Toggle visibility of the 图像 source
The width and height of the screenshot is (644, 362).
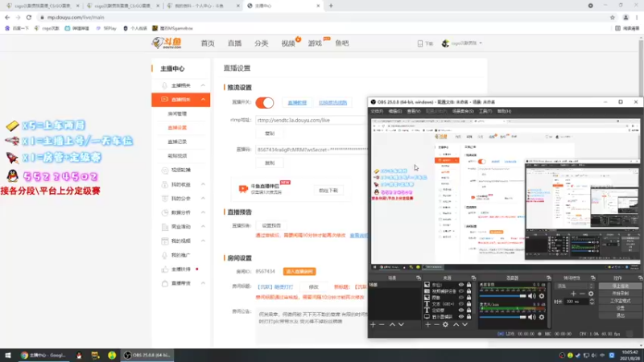(x=461, y=298)
